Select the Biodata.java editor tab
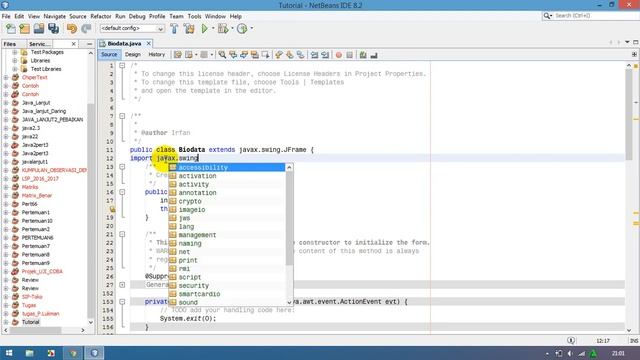The width and height of the screenshot is (640, 360). pos(124,43)
